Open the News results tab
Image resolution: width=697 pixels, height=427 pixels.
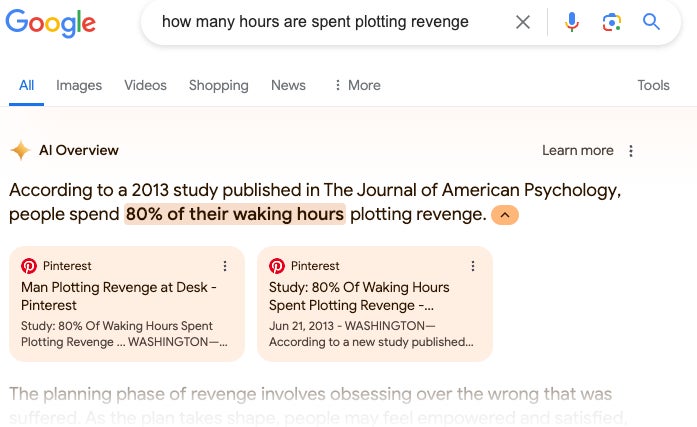[x=288, y=85]
